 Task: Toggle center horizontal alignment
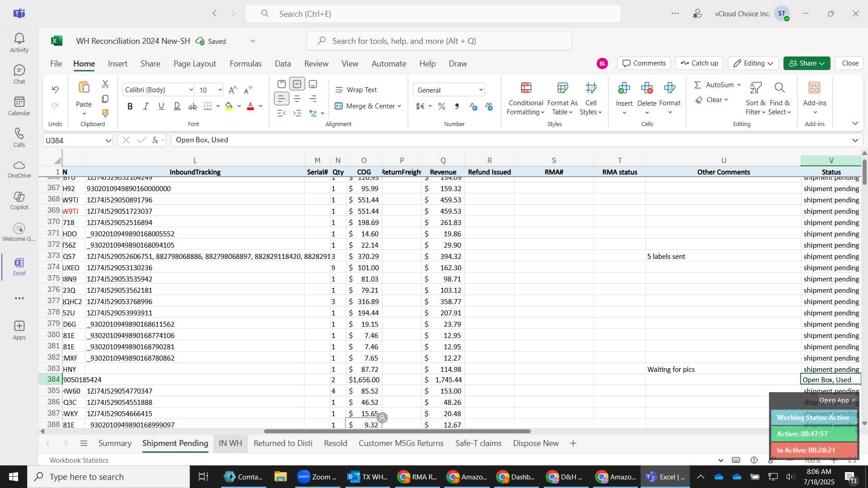[x=297, y=99]
